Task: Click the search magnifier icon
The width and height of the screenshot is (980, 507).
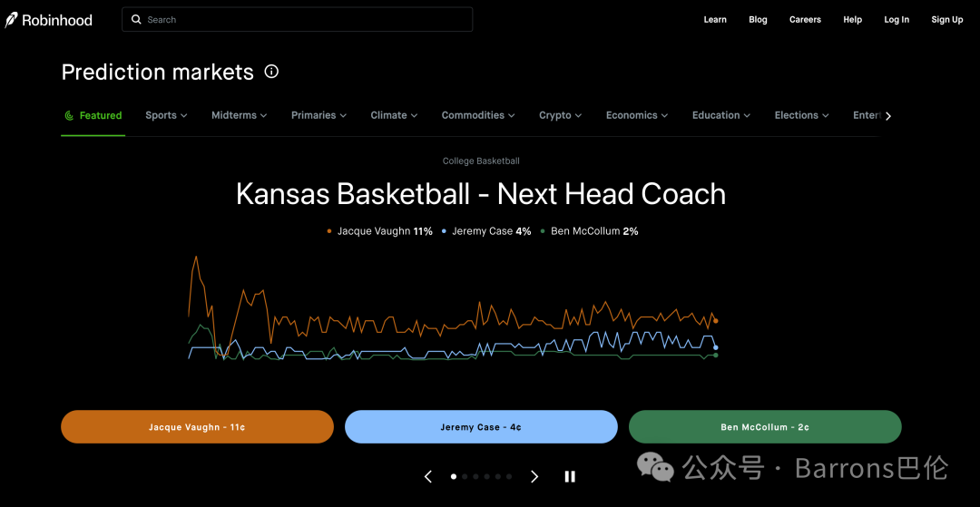Action: tap(136, 19)
